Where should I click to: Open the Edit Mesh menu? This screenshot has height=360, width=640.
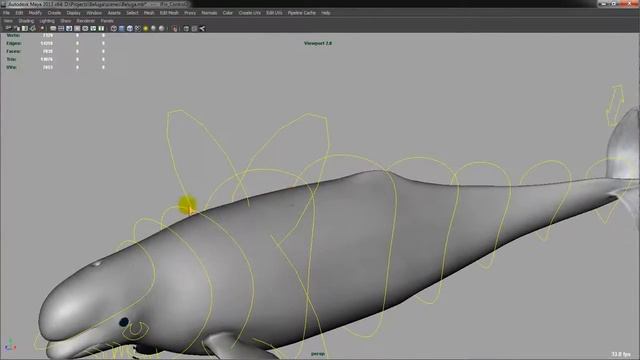(x=169, y=13)
